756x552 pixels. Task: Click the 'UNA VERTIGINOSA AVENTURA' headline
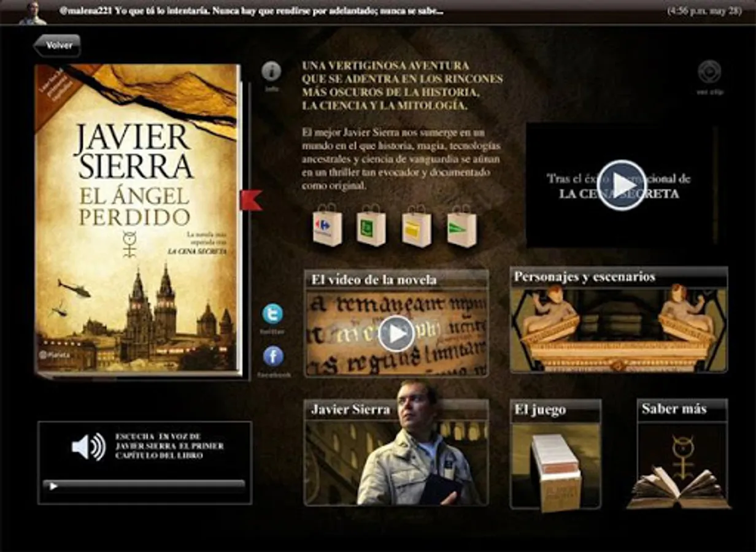pos(402,86)
